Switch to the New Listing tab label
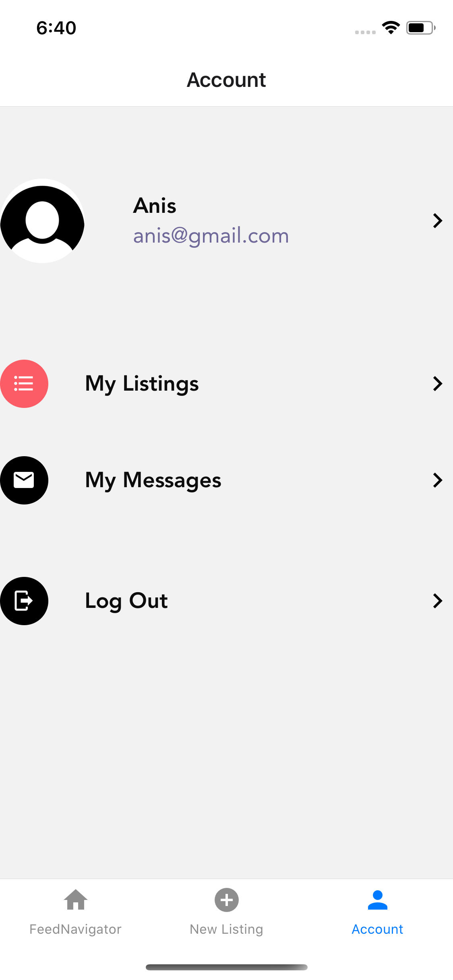 coord(226,929)
